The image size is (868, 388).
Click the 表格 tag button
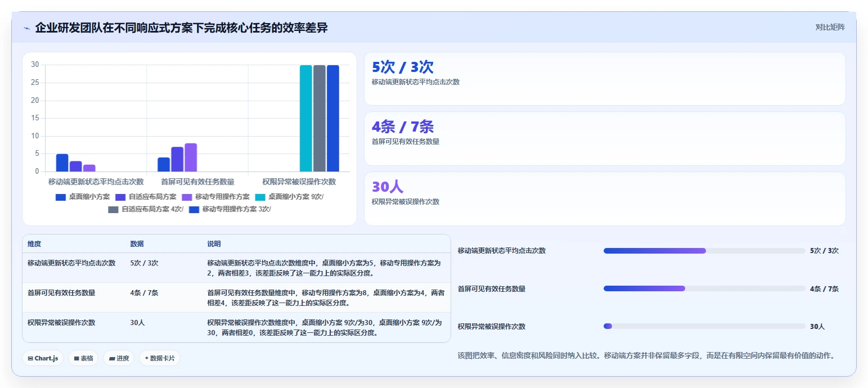pyautogui.click(x=83, y=358)
